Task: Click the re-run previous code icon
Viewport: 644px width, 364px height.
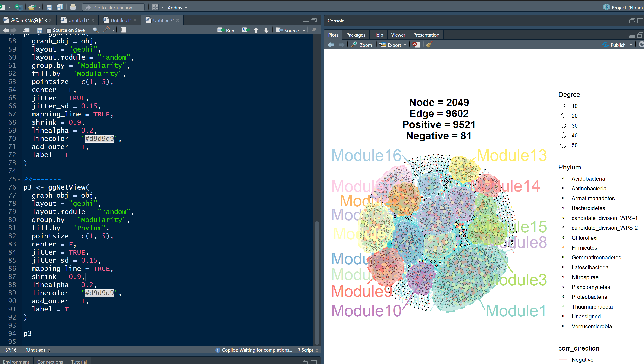Action: point(246,30)
